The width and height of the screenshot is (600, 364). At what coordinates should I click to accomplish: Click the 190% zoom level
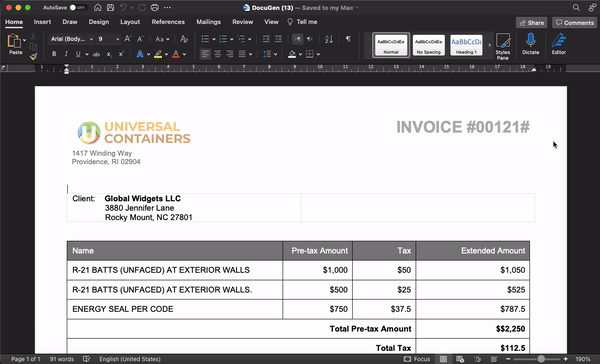pos(583,359)
